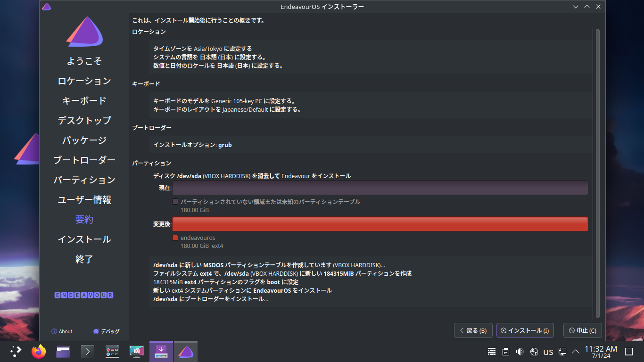Go to the パッケージ step
Screen dimensions: 644x362
(84, 140)
